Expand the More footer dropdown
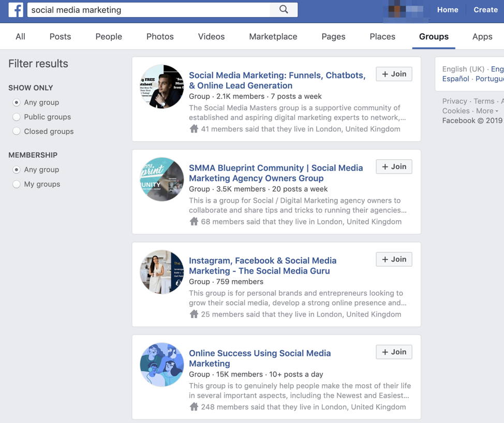This screenshot has width=504, height=423. click(x=487, y=111)
